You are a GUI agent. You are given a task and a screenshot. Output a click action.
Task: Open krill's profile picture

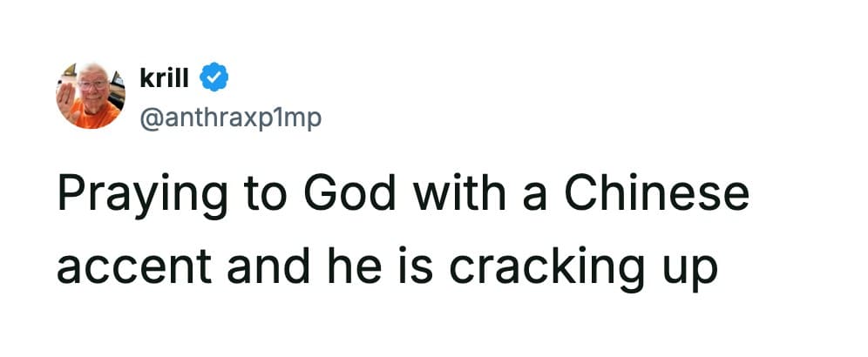90,96
